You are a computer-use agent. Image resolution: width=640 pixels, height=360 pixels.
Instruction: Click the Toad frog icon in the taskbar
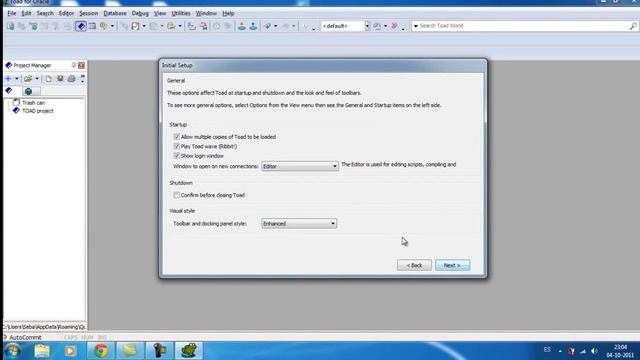[189, 351]
